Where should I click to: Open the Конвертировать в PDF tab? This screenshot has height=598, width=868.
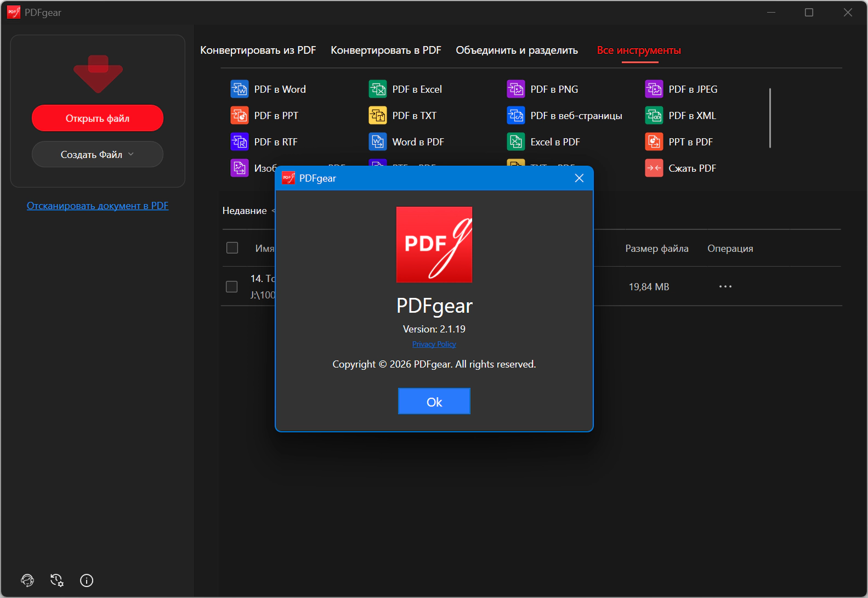tap(386, 50)
